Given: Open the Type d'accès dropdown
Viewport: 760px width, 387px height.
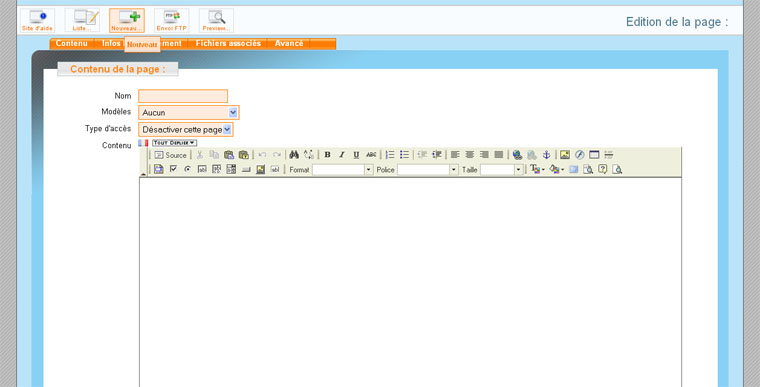Looking at the screenshot, I should point(186,129).
